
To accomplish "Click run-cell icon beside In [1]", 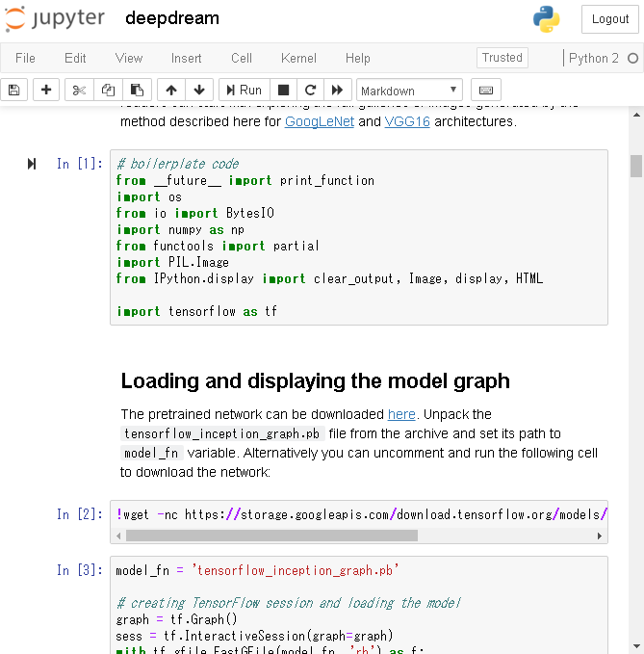I will pyautogui.click(x=32, y=164).
